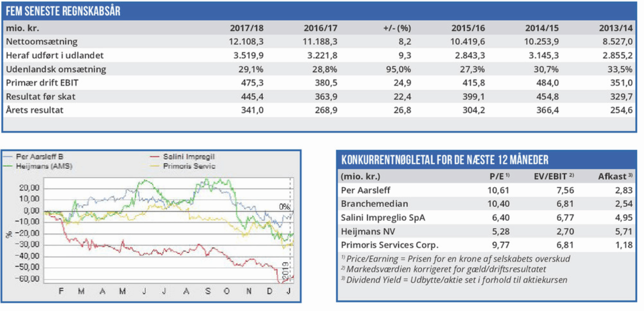This screenshot has width=644, height=311.
Task: Click the Årets resultat row label
Action: pyautogui.click(x=36, y=109)
